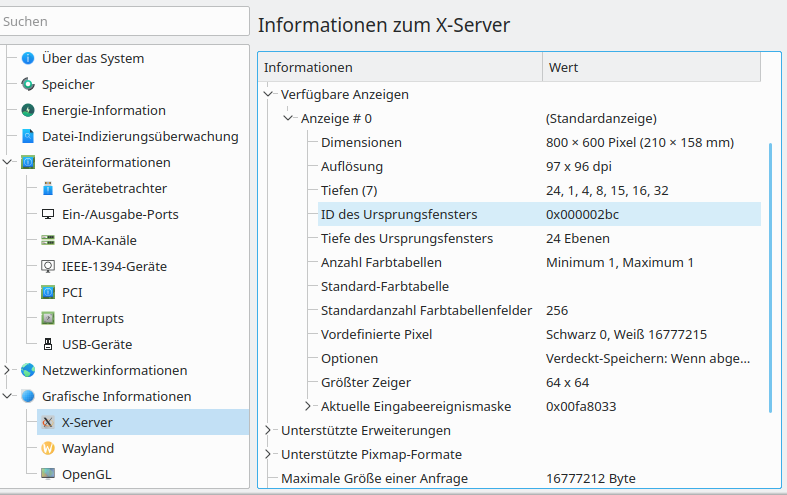The image size is (787, 495).
Task: Select the PCI entry
Action: click(72, 292)
